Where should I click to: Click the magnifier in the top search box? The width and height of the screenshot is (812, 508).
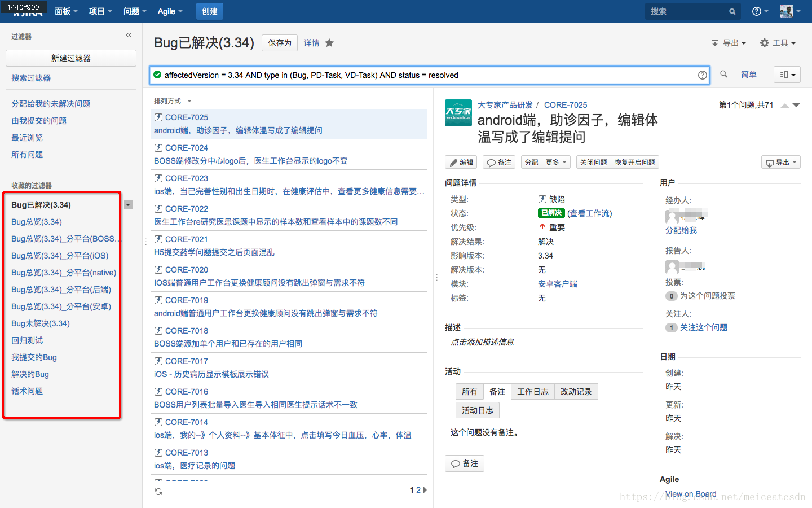coord(732,11)
